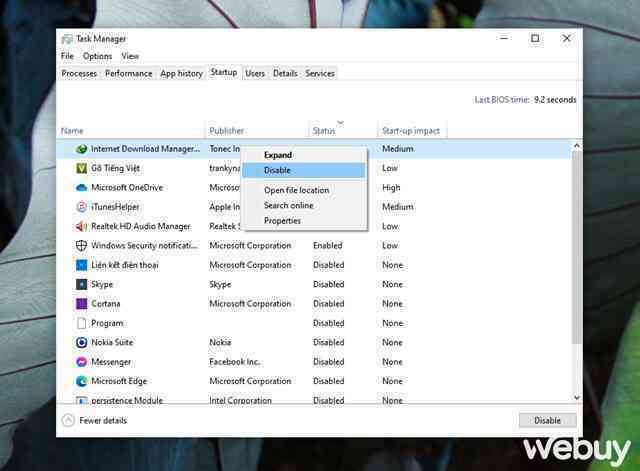This screenshot has height=471, width=640.
Task: Click the Facebook Inc. publisher cell
Action: (235, 362)
